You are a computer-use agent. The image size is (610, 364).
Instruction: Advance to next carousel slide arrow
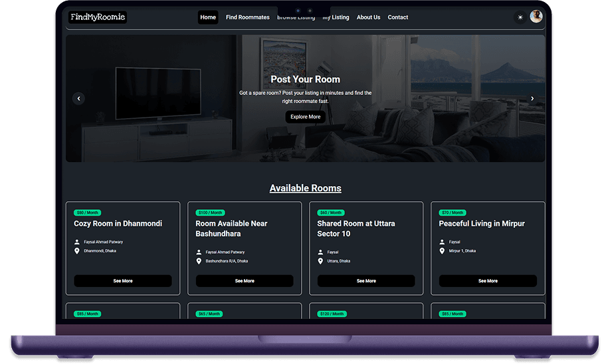click(532, 98)
